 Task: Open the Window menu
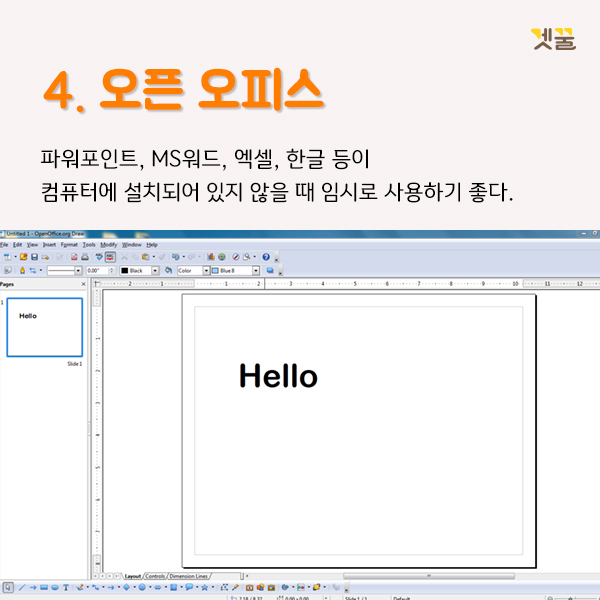132,245
